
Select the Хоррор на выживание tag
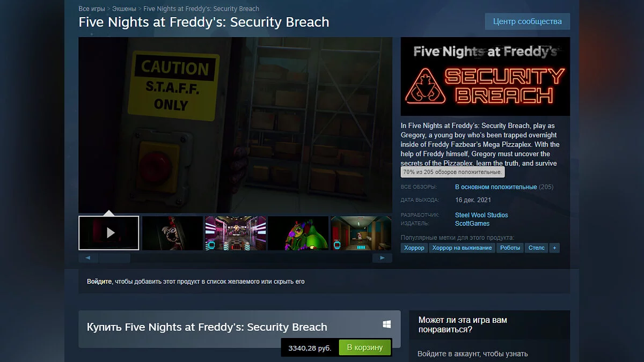coord(462,248)
